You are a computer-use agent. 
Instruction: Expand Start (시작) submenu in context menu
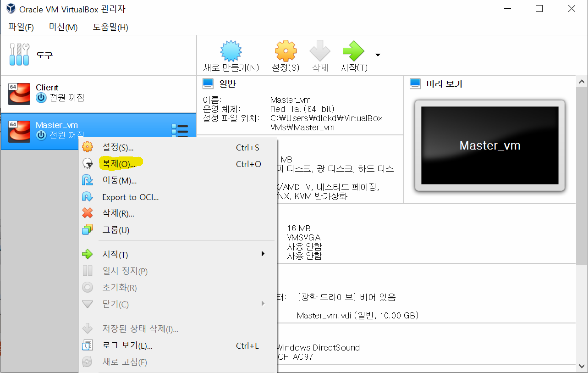178,255
